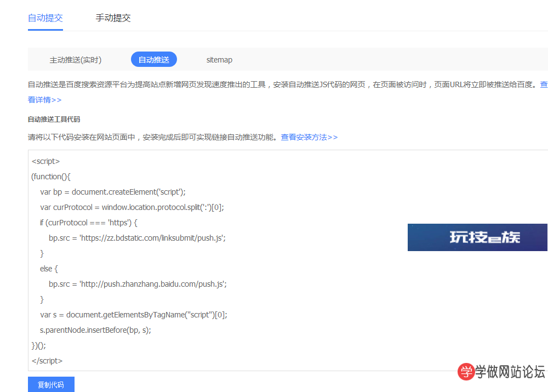The image size is (548, 392).
Task: Click the s.parentNode.insertBefore line
Action: (95, 330)
